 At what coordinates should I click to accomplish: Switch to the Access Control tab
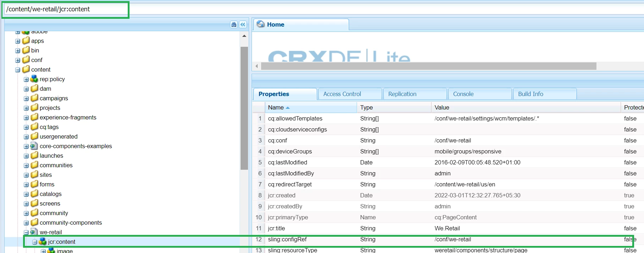point(350,94)
